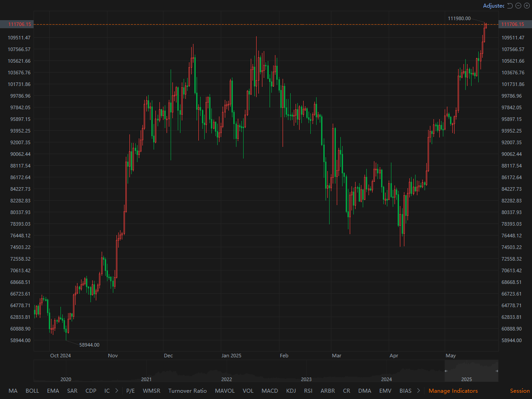Click 2024 in the timeline navigator
Screen dimensions: 532x399
(386, 379)
